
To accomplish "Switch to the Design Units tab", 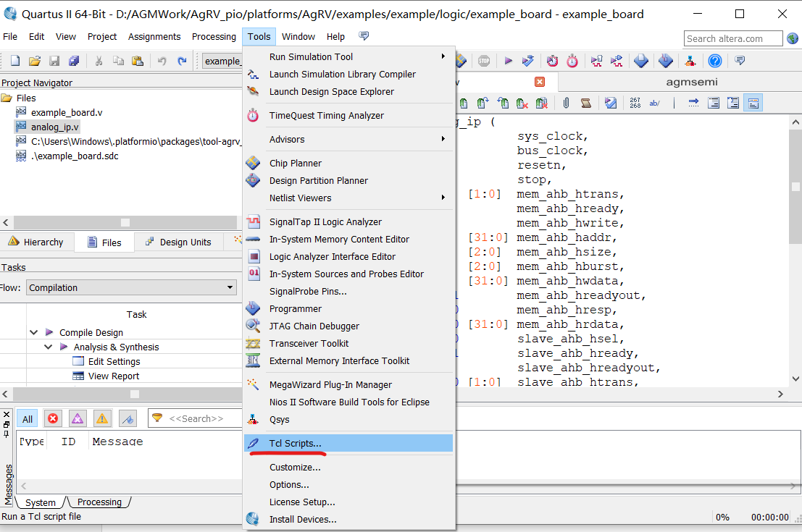I will coord(178,242).
